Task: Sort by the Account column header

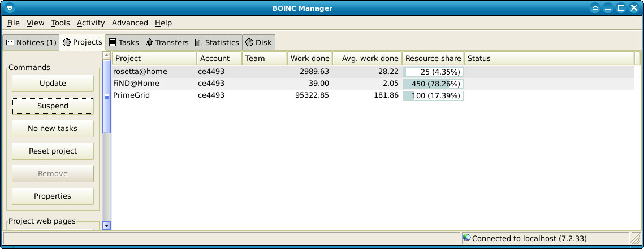Action: 219,58
